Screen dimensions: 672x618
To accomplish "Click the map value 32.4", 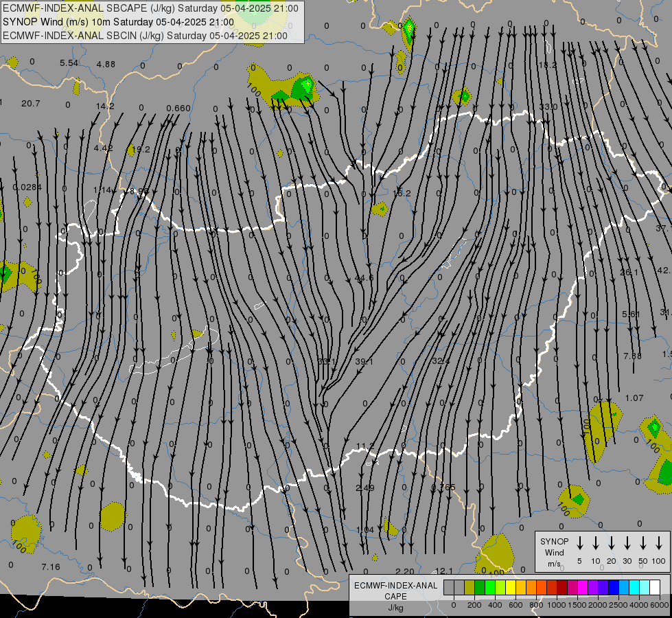I will coord(441,361).
